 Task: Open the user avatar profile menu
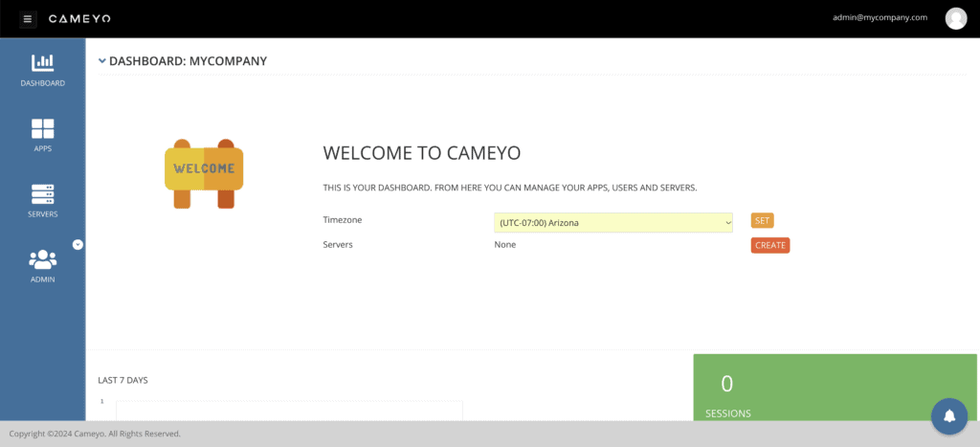[956, 19]
